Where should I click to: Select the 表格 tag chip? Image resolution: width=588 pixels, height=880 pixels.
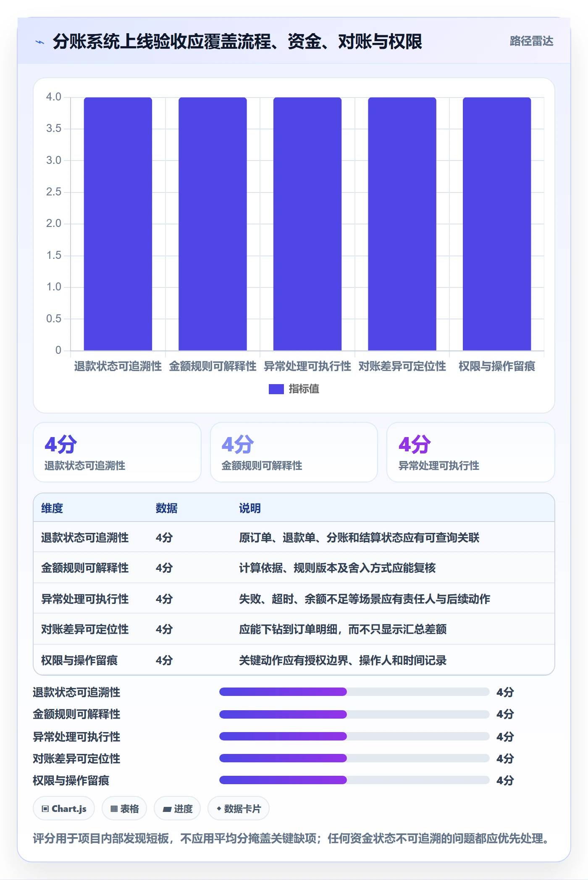tap(124, 809)
